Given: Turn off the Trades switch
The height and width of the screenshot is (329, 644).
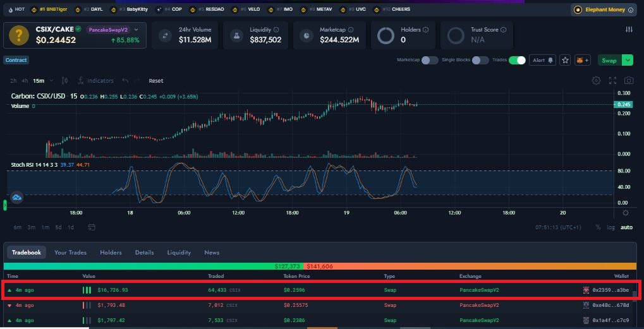Looking at the screenshot, I should coord(517,60).
